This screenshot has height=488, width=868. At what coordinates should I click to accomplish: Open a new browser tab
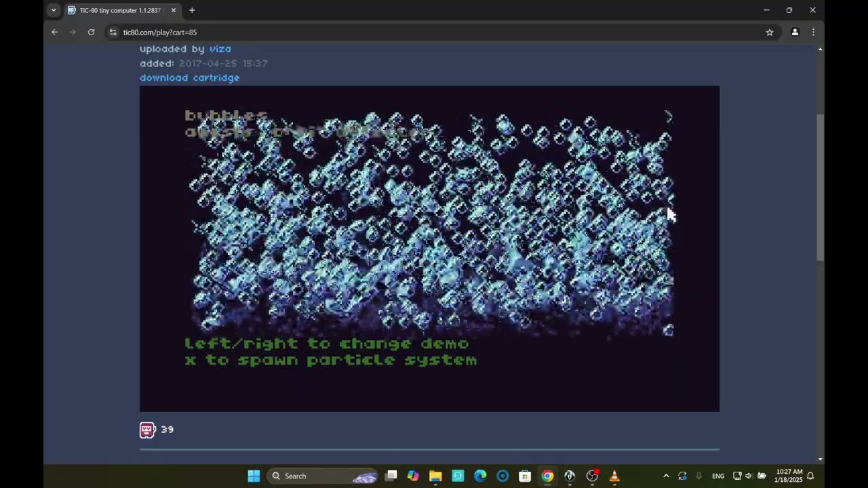[x=192, y=10]
